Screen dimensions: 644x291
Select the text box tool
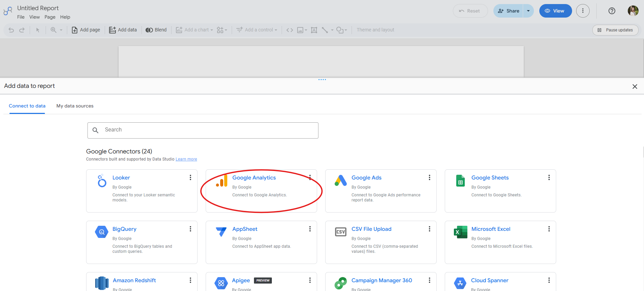click(314, 30)
